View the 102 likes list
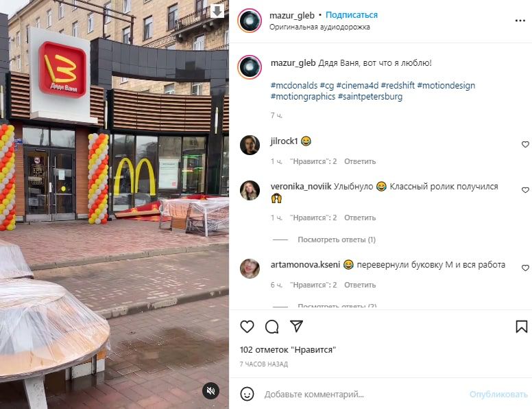The height and width of the screenshot is (409, 532). [288, 349]
